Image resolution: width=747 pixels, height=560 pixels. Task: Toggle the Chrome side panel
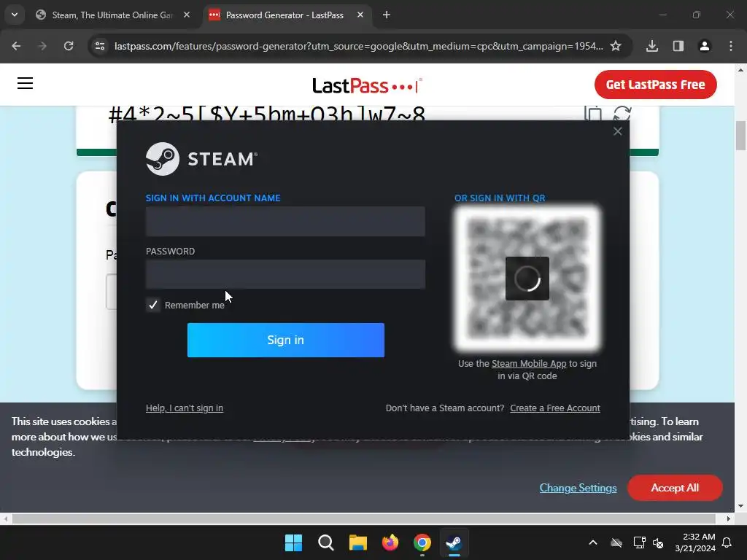coord(678,46)
